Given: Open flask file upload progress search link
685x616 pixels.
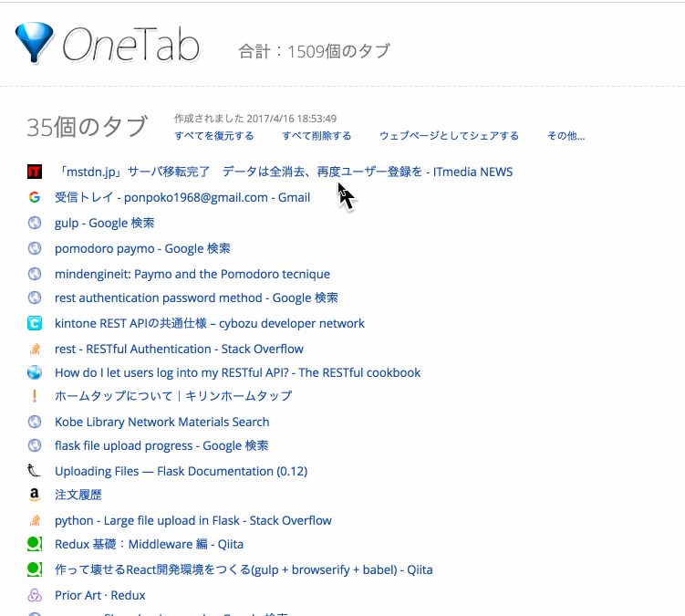Looking at the screenshot, I should coord(161,445).
